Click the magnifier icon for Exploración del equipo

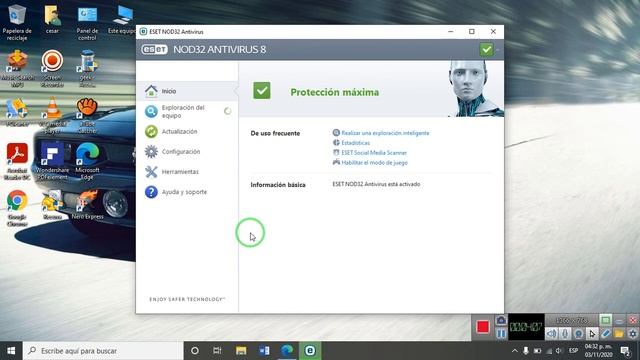(151, 111)
